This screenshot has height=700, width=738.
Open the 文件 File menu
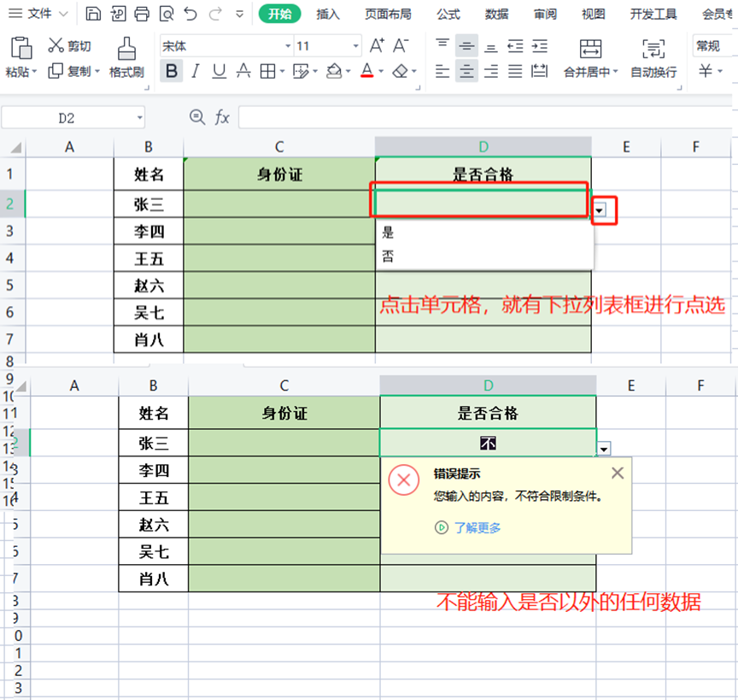(38, 14)
